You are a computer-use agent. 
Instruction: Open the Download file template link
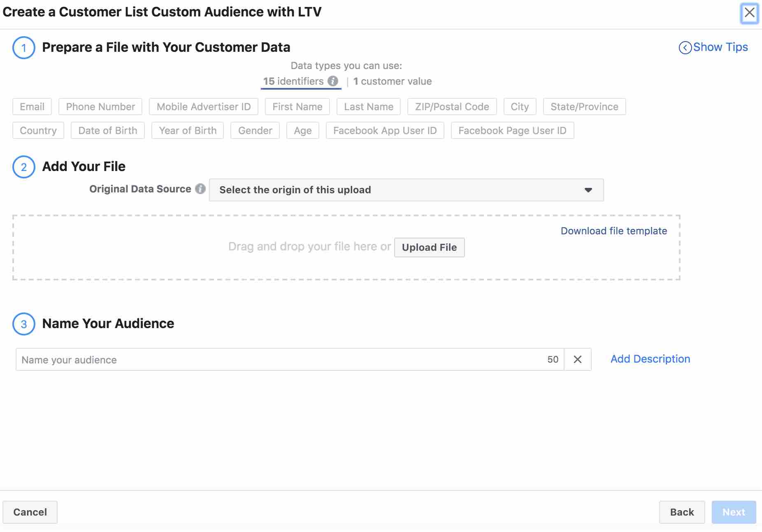pos(613,231)
